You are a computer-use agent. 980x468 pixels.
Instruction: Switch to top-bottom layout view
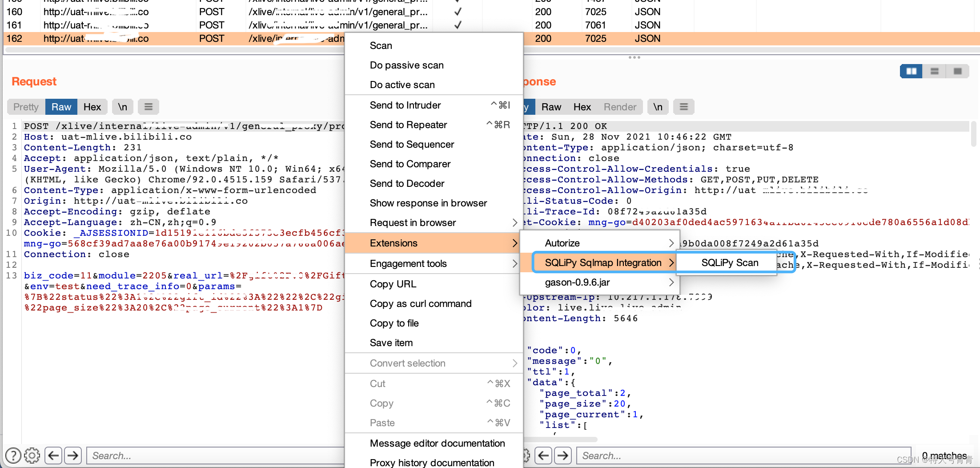coord(934,71)
